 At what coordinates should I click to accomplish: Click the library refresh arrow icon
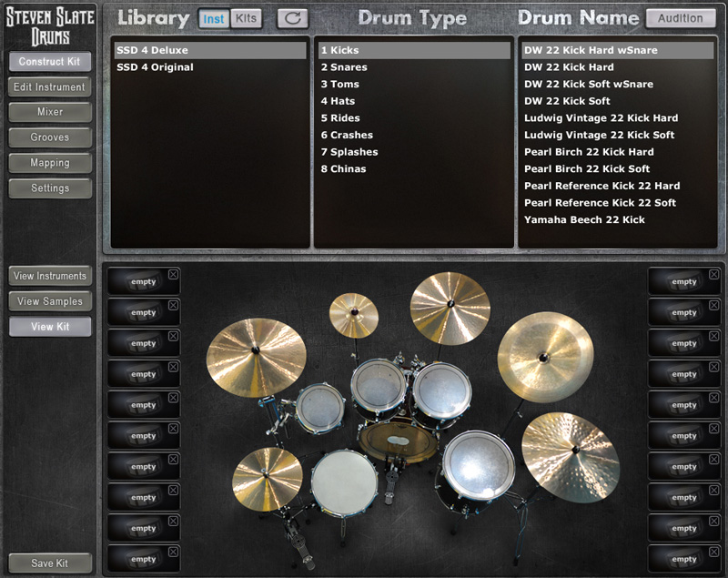[292, 18]
